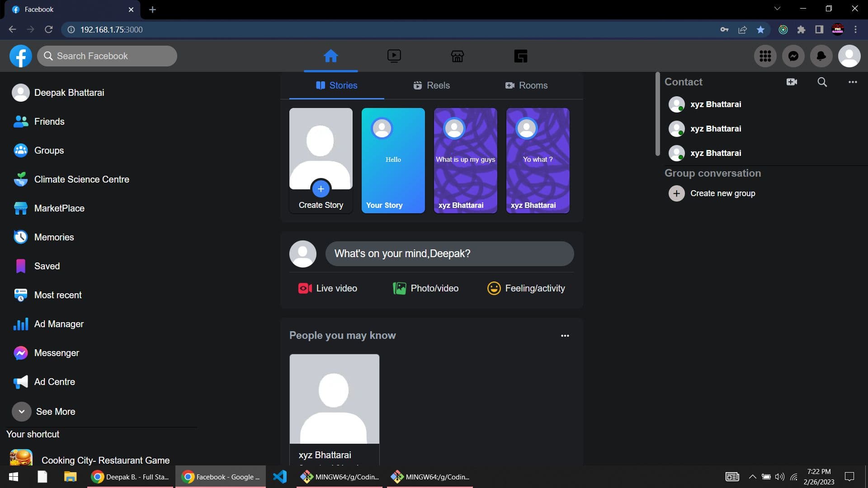Open first xyz Bhattarai contact
868x488 pixels.
click(705, 104)
